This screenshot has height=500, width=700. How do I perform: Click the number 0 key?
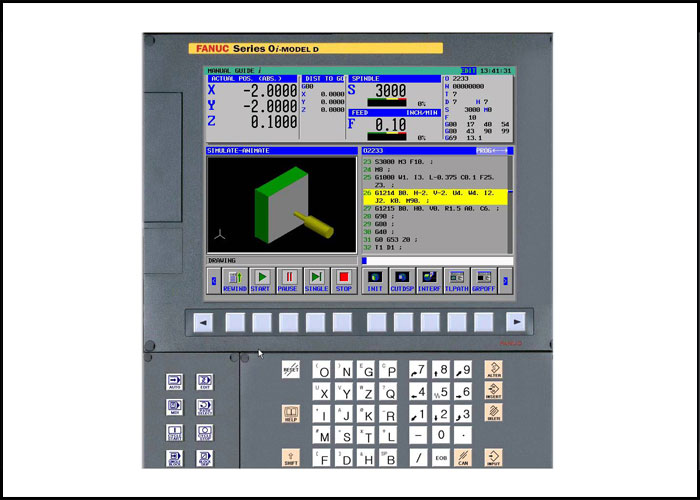(441, 435)
